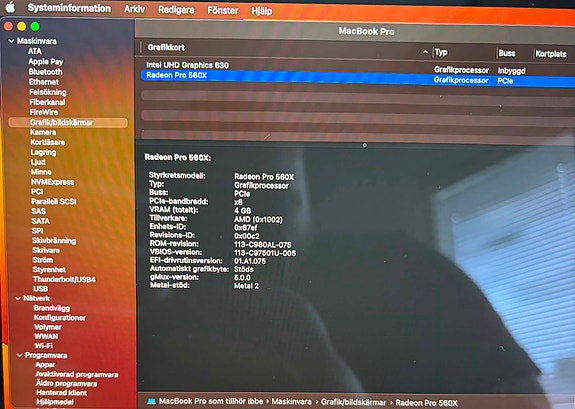Collapse the Maskinvara section
The height and width of the screenshot is (409, 575).
point(11,41)
